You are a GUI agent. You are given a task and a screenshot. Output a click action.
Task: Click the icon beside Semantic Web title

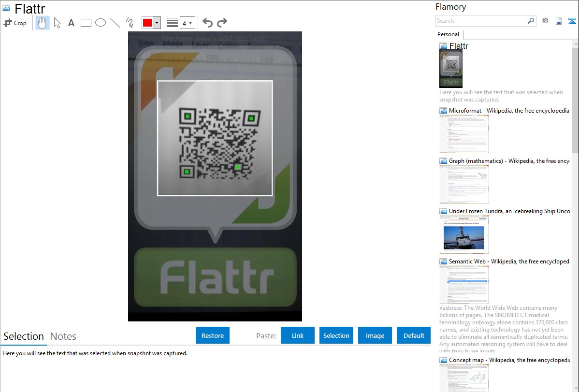(x=444, y=261)
